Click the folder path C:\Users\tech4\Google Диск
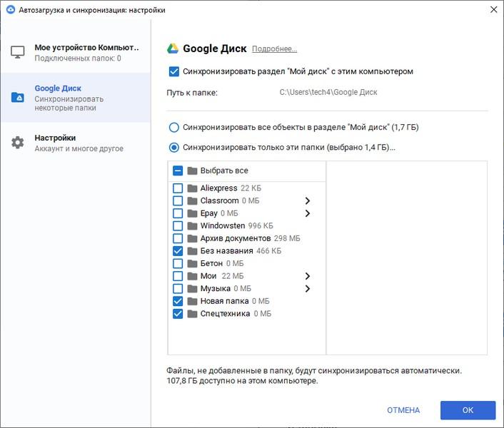 click(328, 92)
